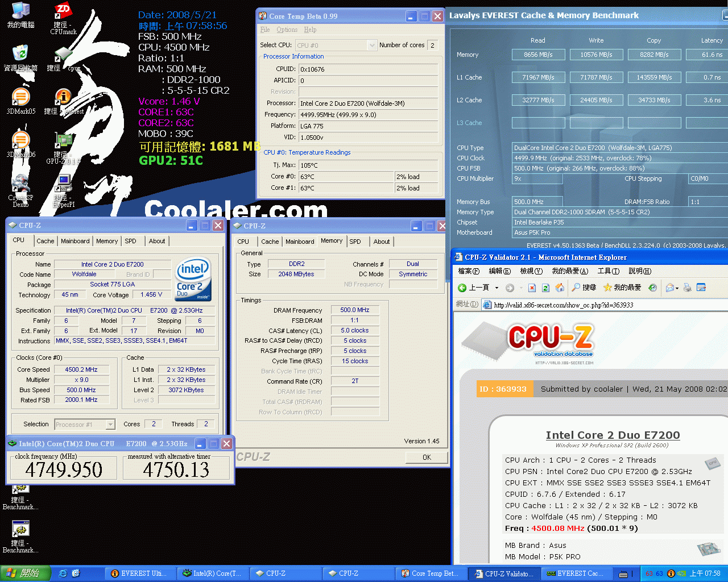Switch to Cache tab in CPU-Z Processor window
The image size is (728, 582).
tap(45, 241)
